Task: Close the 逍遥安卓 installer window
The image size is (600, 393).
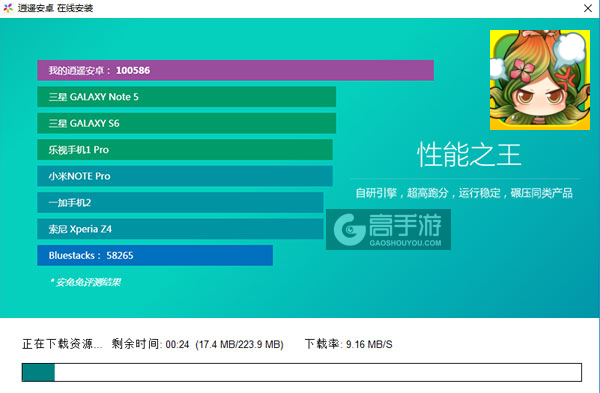Action: pyautogui.click(x=588, y=8)
